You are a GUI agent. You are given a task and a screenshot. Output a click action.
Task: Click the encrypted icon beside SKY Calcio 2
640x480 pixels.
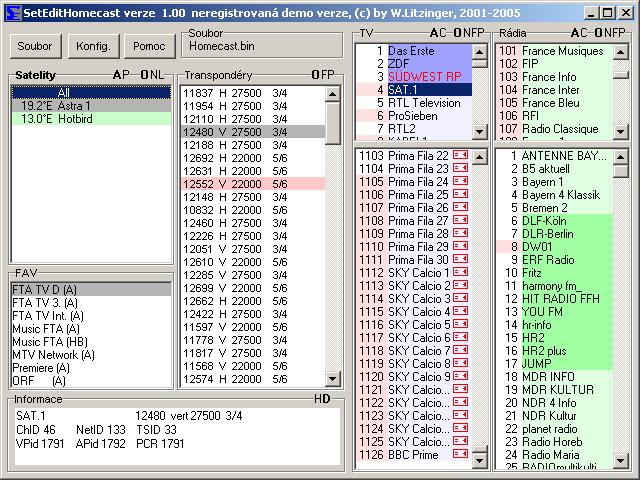click(x=460, y=285)
